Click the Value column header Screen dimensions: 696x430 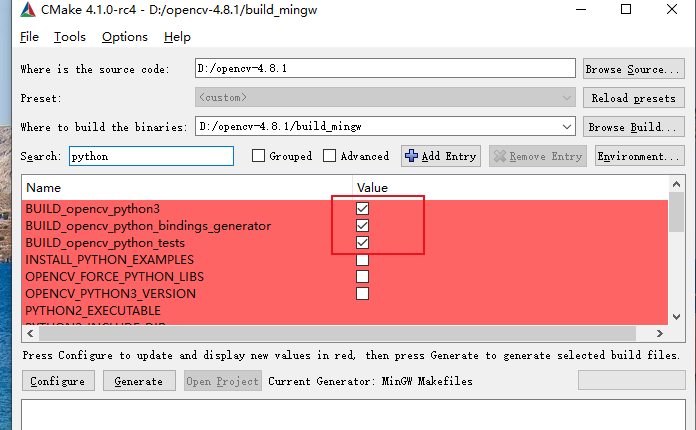coord(510,188)
